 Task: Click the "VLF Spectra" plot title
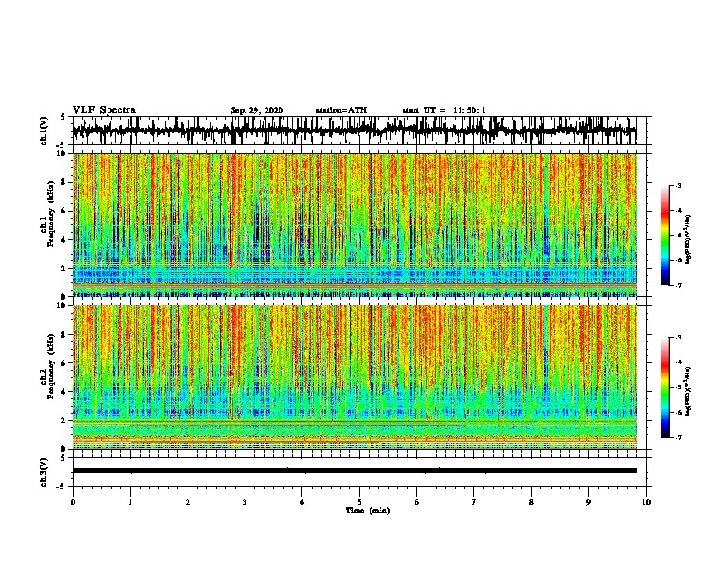coord(104,110)
